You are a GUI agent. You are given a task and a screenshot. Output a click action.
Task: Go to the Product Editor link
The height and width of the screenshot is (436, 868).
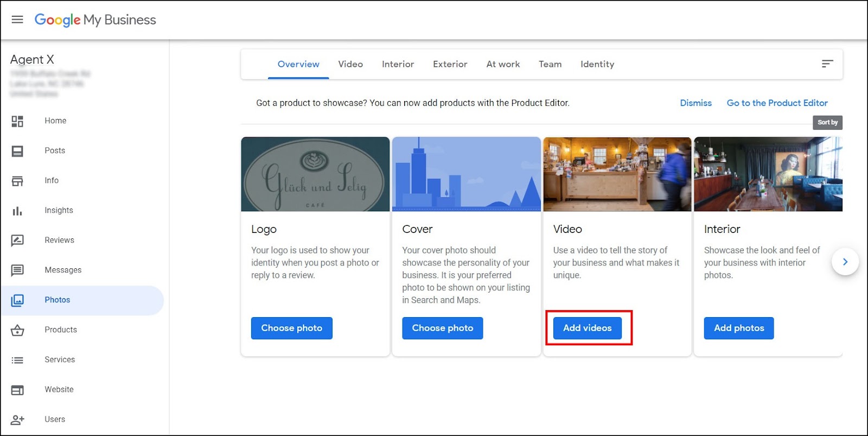tap(777, 103)
